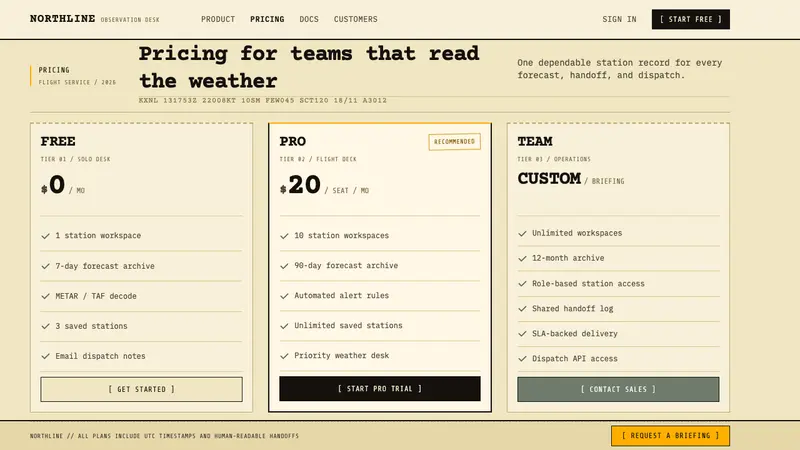Click the METAR code line 'KXNL 131753Z'
Viewport: 800px width, 450px height.
[x=263, y=100]
